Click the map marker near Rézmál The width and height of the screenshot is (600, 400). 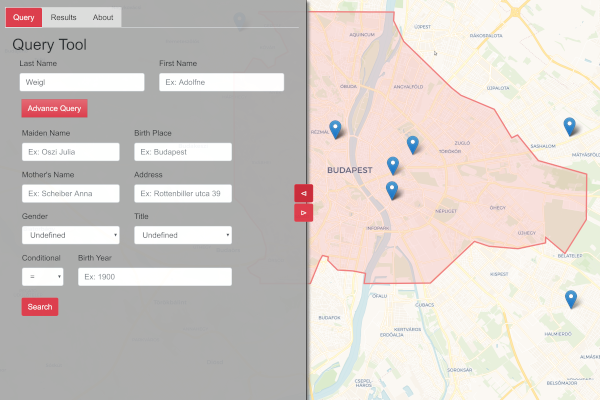click(x=335, y=129)
